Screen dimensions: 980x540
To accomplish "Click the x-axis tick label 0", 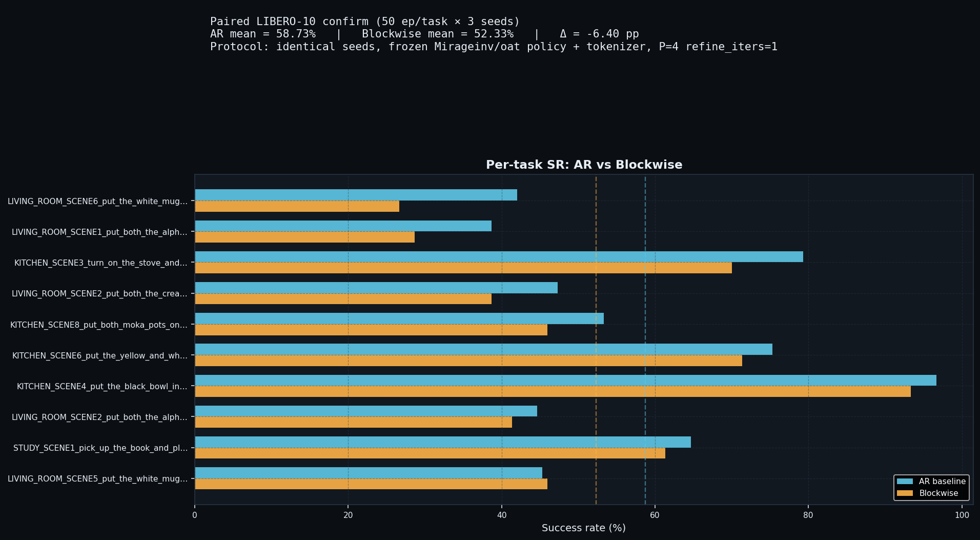I will 195,515.
